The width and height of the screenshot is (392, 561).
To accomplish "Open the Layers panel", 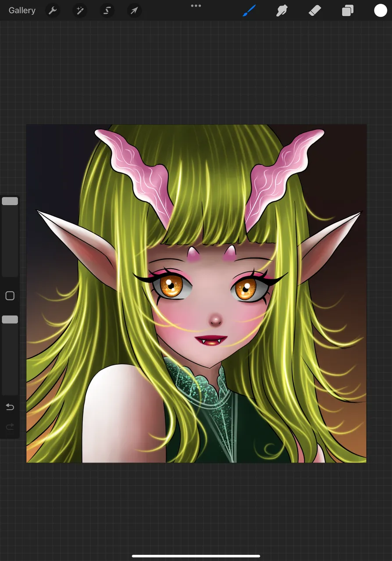I will click(348, 11).
